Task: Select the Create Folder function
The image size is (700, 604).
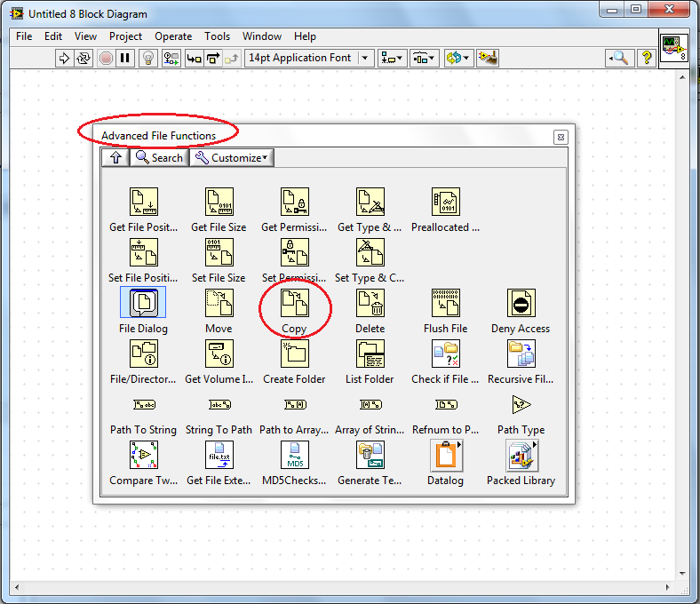Action: point(294,354)
